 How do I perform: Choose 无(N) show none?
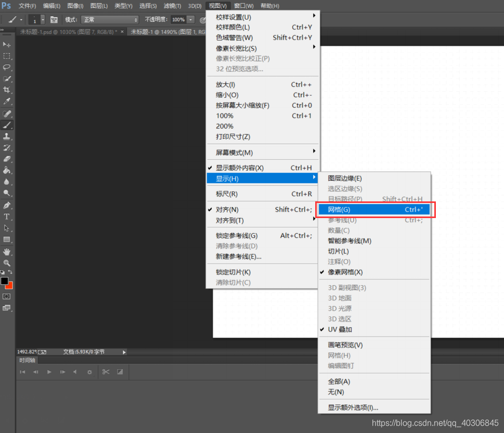(374, 392)
